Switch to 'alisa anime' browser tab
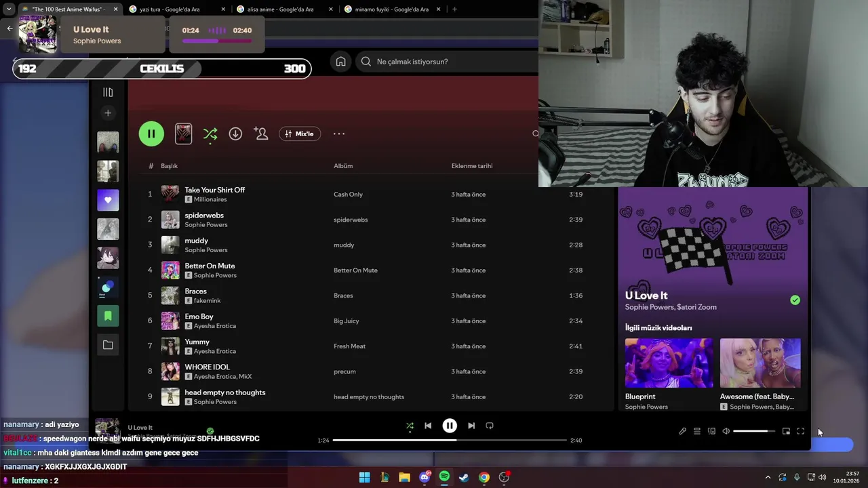Image resolution: width=868 pixels, height=488 pixels. pos(285,9)
